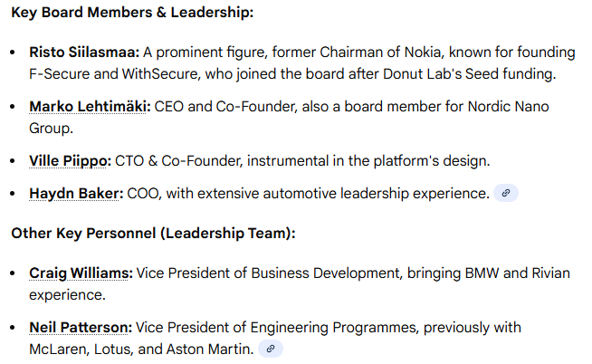Click the bullet point before Craig Williams
Image resolution: width=592 pixels, height=364 pixels.
(x=12, y=273)
